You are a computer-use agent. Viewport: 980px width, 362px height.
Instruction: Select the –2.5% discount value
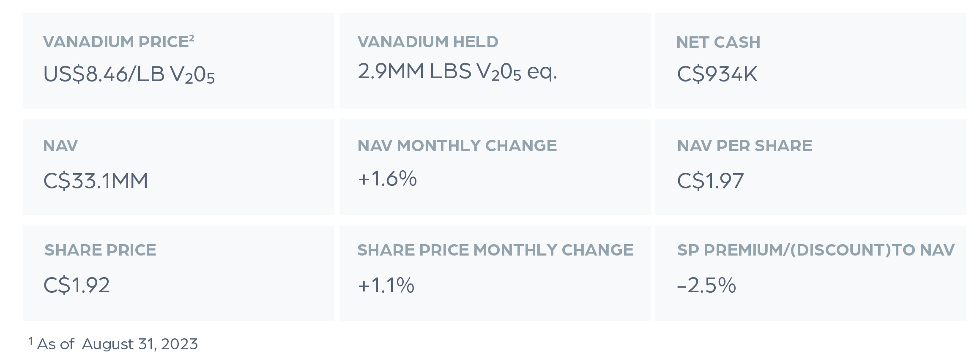[x=706, y=285]
